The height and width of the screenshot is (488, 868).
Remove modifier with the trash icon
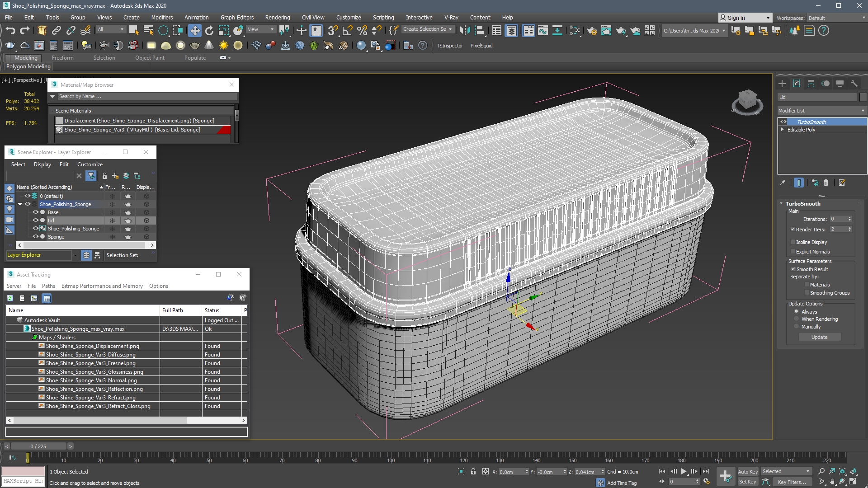[x=826, y=183]
